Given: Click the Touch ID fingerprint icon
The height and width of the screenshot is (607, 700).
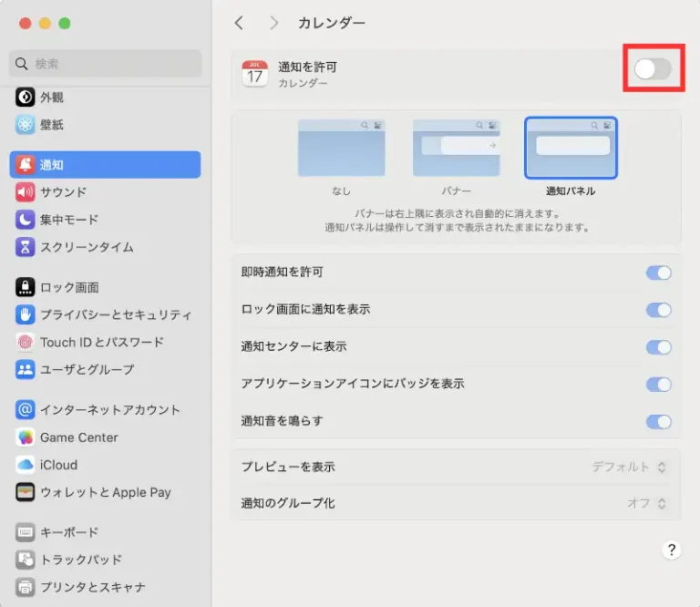Looking at the screenshot, I should click(x=25, y=342).
